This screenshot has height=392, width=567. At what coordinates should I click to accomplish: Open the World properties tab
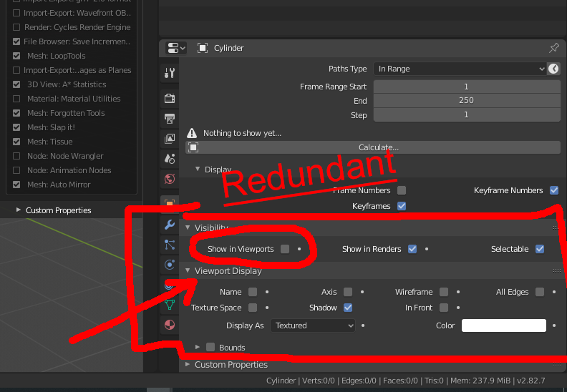[x=169, y=179]
